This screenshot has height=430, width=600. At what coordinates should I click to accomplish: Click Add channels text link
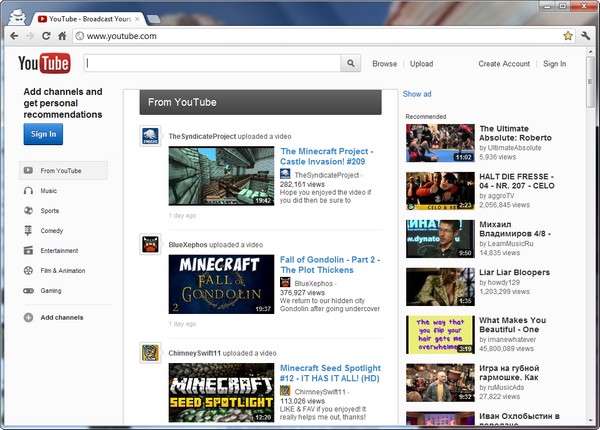[62, 317]
